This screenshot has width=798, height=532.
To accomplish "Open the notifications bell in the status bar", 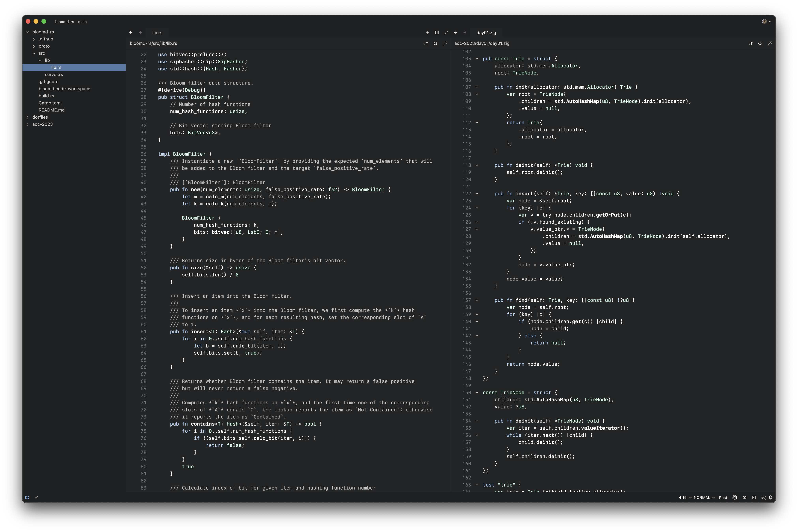I will click(771, 497).
